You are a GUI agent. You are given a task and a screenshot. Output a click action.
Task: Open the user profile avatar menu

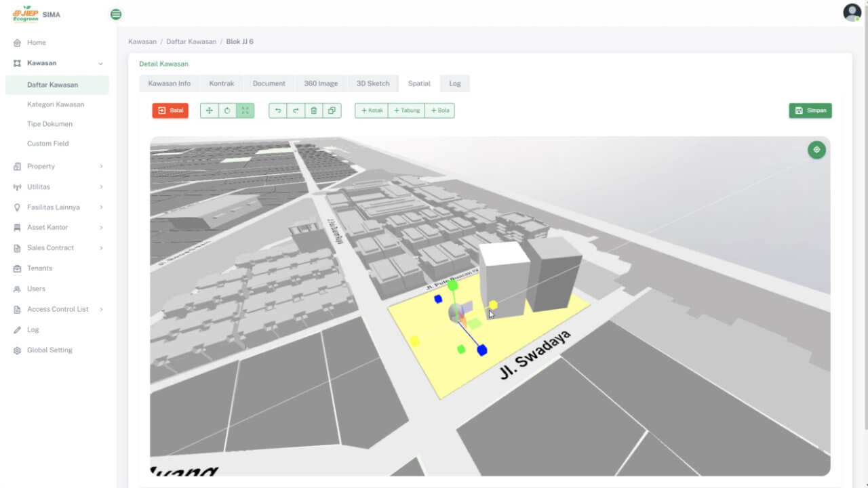click(x=851, y=12)
